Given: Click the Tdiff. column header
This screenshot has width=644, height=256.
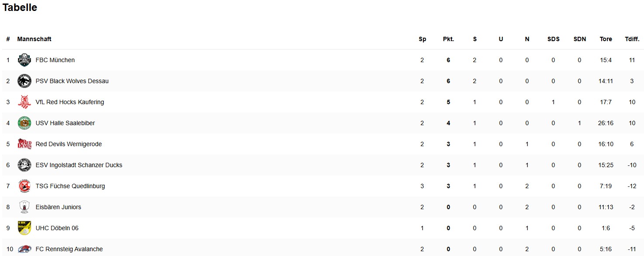Looking at the screenshot, I should click(x=632, y=39).
